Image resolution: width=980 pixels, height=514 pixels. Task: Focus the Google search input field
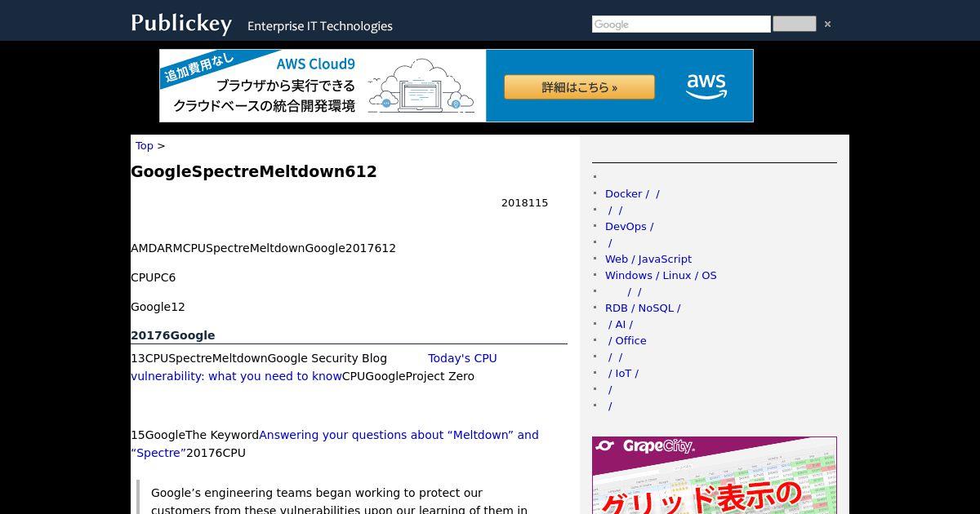click(x=681, y=24)
